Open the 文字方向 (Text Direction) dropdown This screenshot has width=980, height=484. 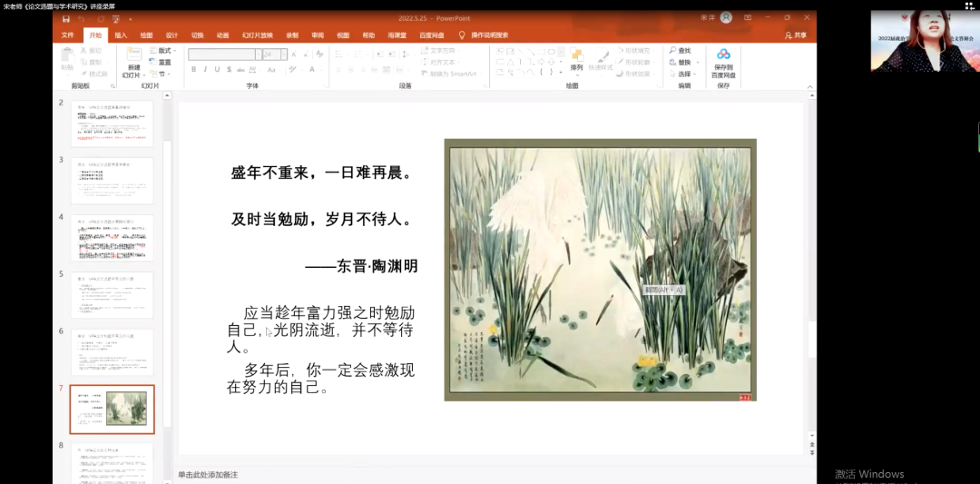point(440,51)
